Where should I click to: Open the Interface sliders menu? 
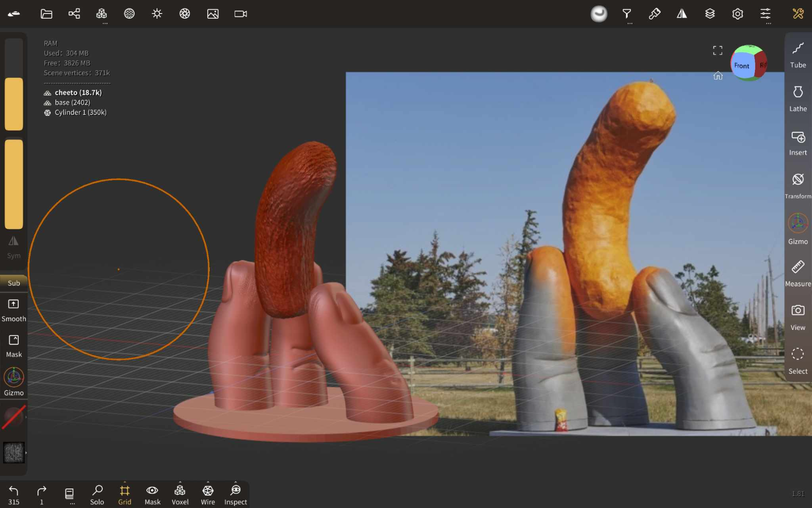tap(765, 14)
